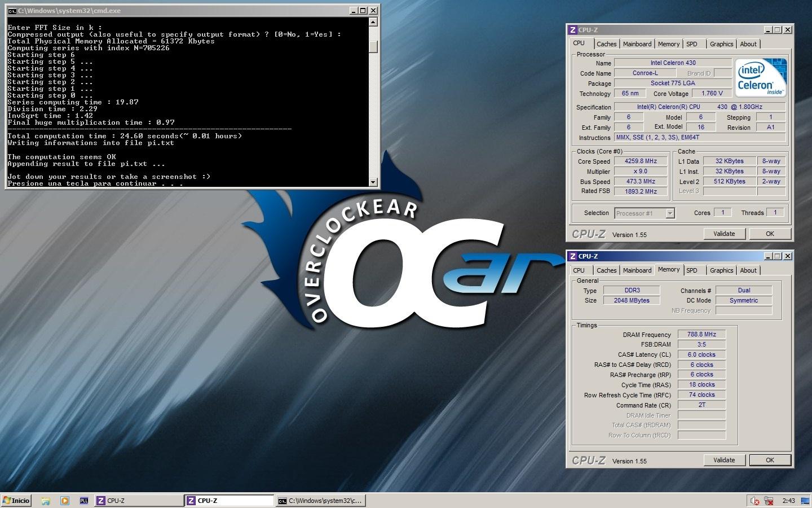Click the Inicio start button
This screenshot has height=508, width=812.
tap(16, 501)
